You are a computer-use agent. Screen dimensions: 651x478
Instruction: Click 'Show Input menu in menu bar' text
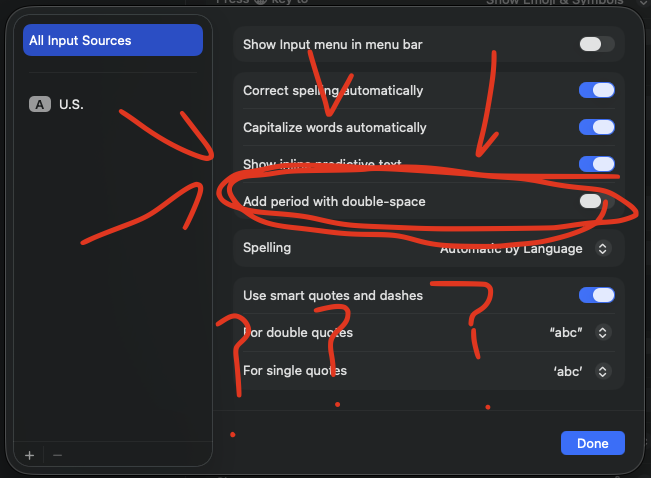[x=333, y=44]
